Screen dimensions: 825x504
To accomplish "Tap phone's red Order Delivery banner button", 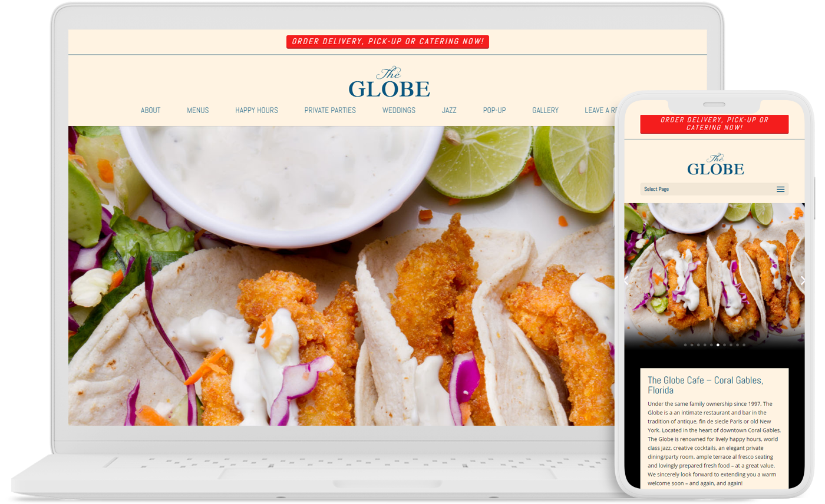I will [714, 124].
